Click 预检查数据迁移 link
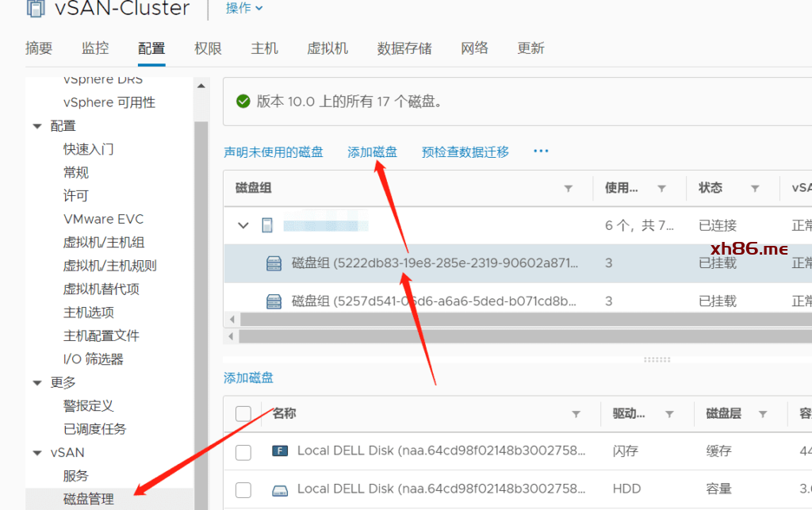Viewport: 812px width, 510px height. coord(465,152)
